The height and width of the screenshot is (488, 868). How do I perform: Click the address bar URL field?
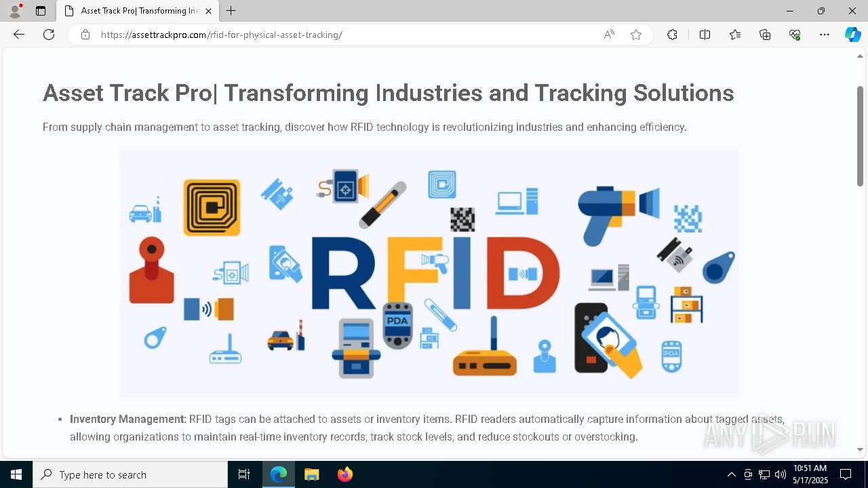[346, 35]
